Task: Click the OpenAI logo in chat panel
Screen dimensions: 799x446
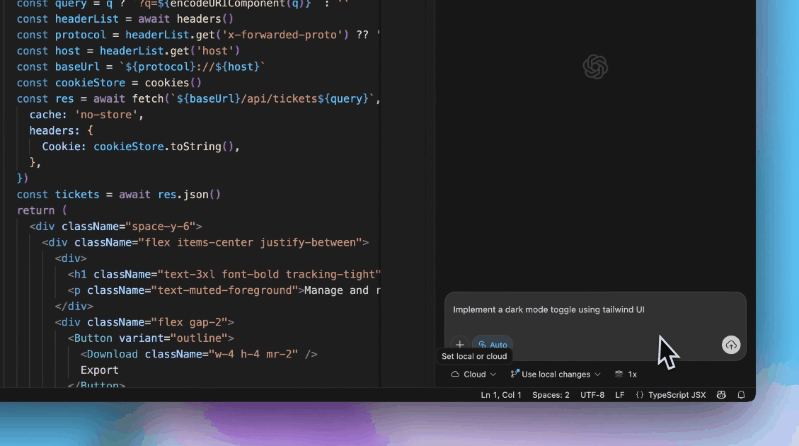Action: [596, 67]
